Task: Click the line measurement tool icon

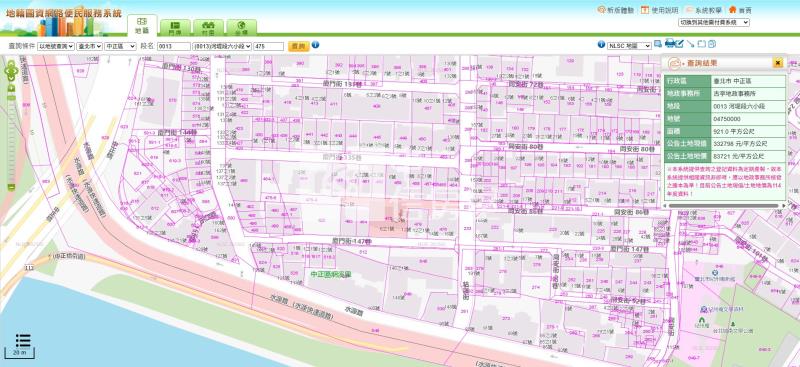Action: tap(690, 44)
